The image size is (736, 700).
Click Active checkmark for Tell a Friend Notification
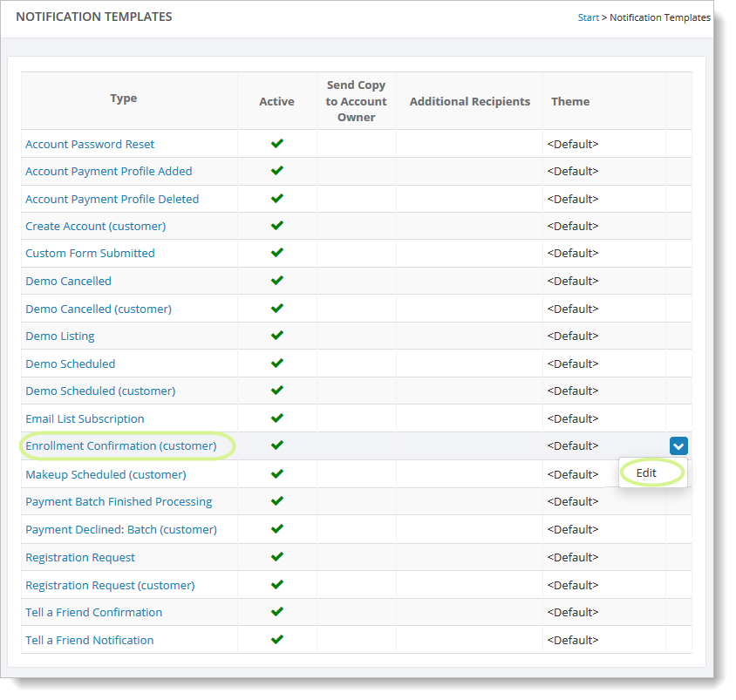(277, 639)
